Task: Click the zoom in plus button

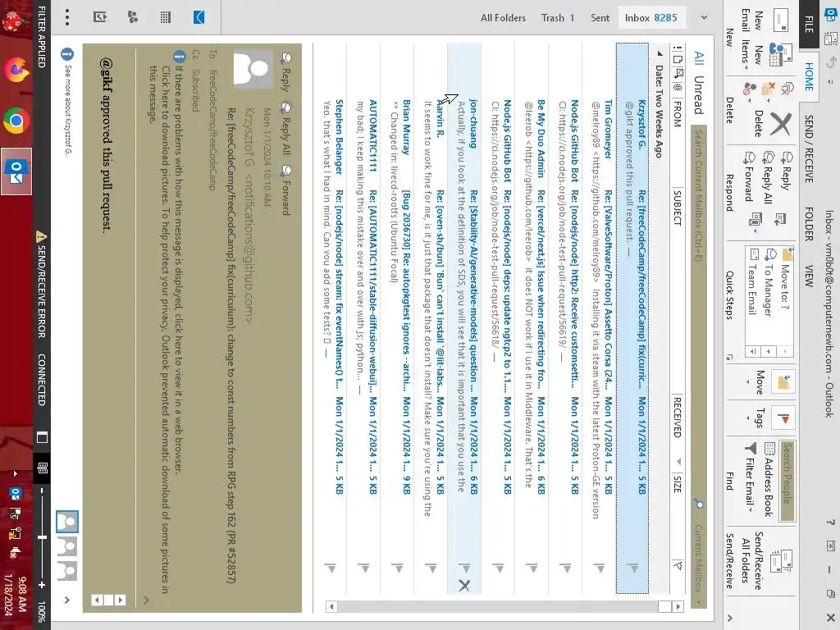Action: coord(42,584)
